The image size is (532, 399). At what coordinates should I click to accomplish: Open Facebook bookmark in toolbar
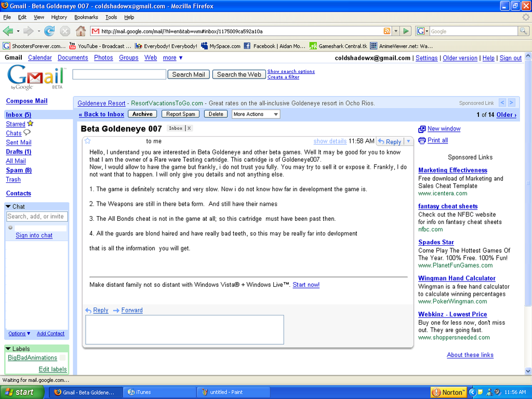[x=274, y=46]
